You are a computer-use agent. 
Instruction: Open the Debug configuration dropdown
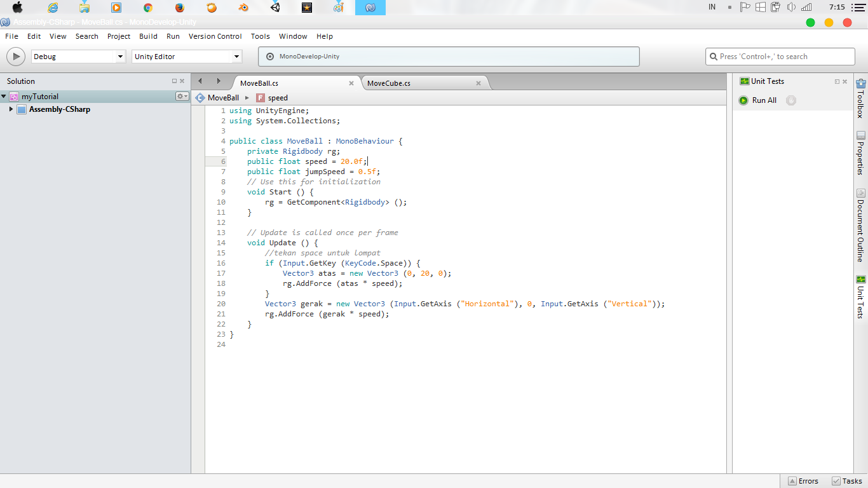[x=121, y=57]
